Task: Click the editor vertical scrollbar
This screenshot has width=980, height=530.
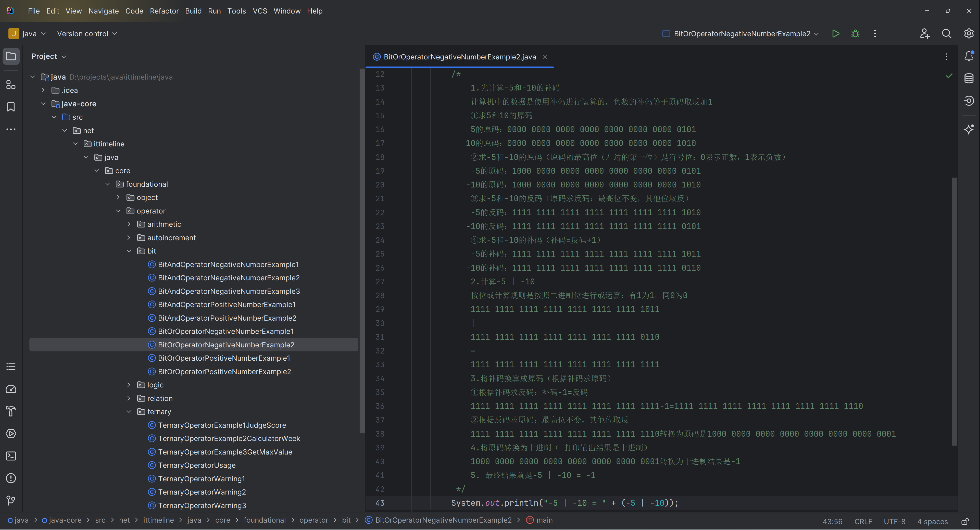Action: click(954, 311)
